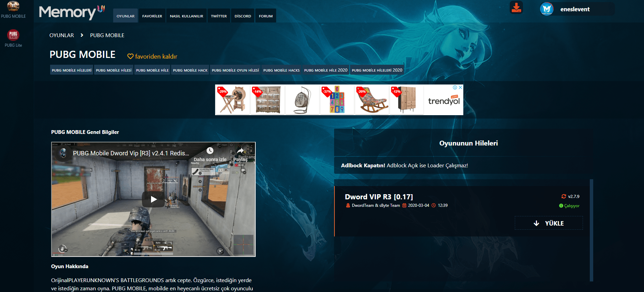This screenshot has width=644, height=292.
Task: Click the number play mat ad with -37%
Action: click(x=337, y=100)
